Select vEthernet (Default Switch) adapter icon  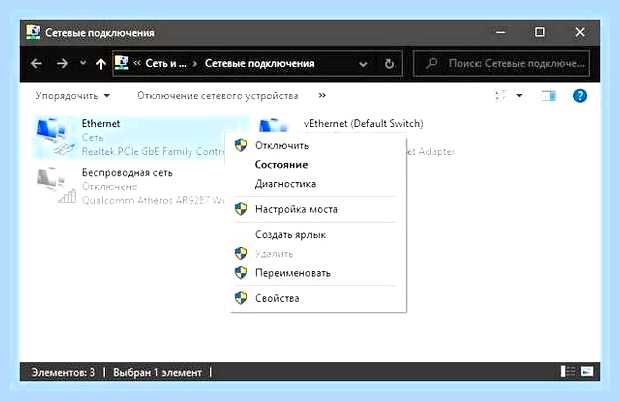tap(273, 125)
